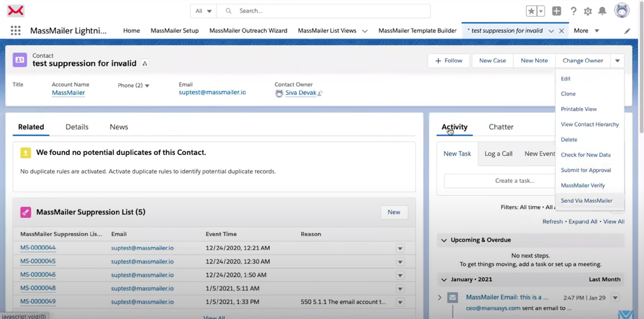Click the edit navigation pencil icon
644x319 pixels.
coord(627,31)
